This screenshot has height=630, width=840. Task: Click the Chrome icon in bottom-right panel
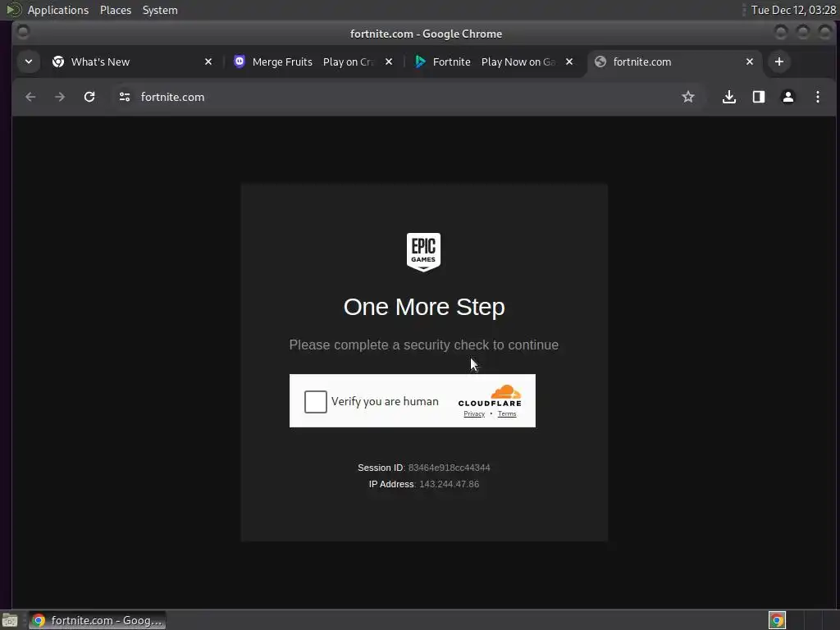point(778,620)
